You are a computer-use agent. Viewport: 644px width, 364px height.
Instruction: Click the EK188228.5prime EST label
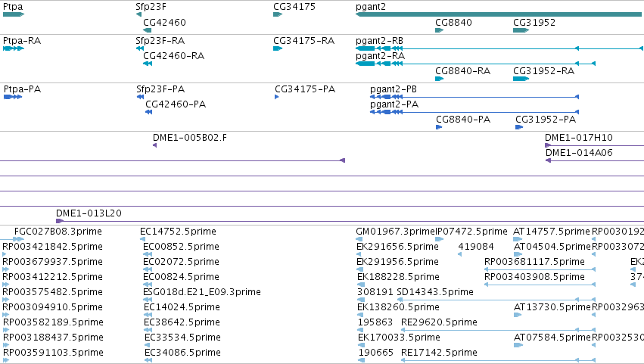tap(398, 277)
